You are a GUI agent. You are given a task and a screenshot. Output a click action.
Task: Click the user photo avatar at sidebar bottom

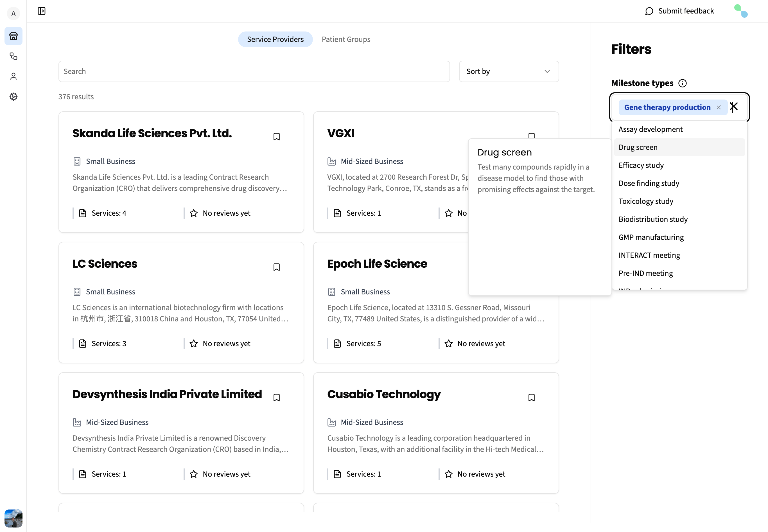tap(13, 518)
